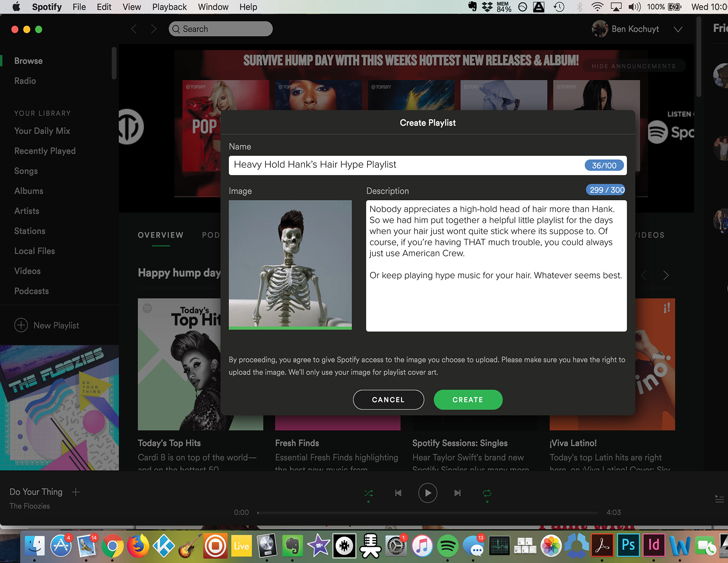The width and height of the screenshot is (728, 563).
Task: Open the Playback menu
Action: 169,7
